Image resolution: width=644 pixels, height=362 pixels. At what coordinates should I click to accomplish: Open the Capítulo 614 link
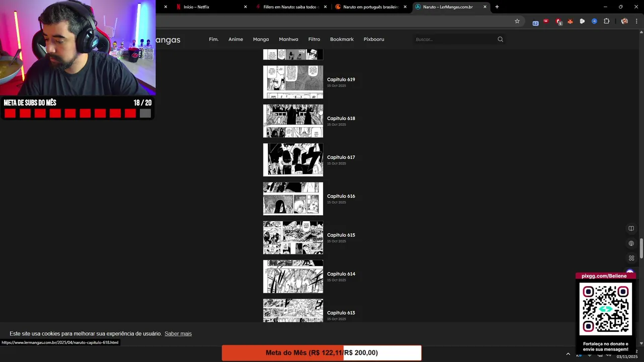coord(341,274)
